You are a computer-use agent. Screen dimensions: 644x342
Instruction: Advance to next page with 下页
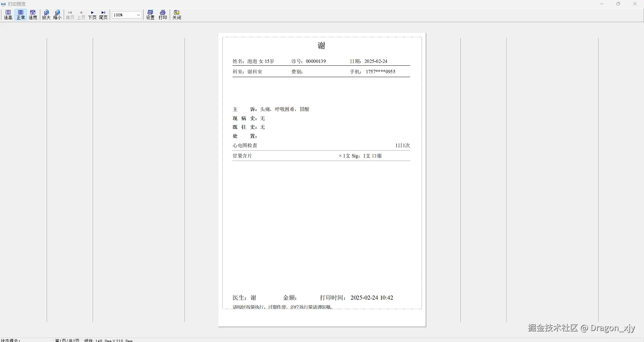click(92, 15)
